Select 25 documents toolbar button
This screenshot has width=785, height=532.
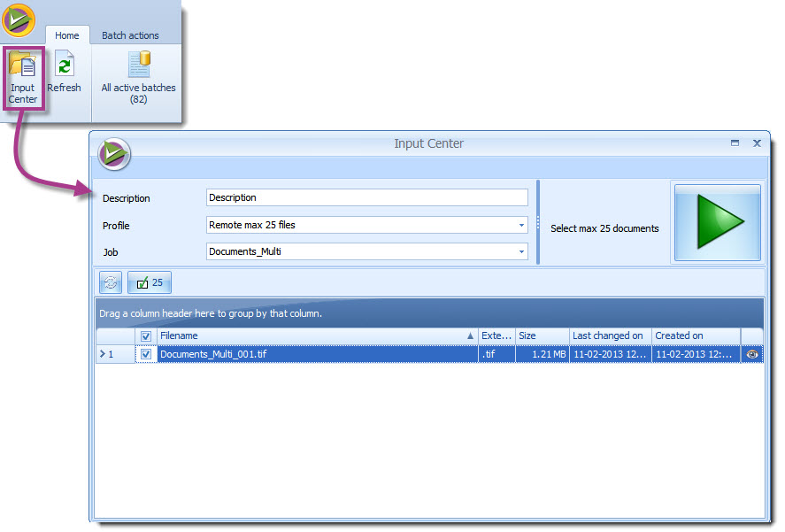point(150,282)
